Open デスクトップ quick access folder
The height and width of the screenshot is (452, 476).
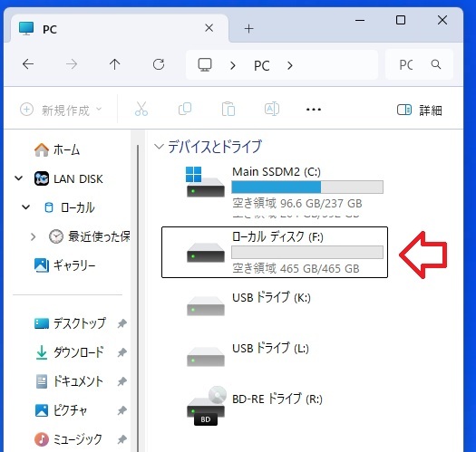71,323
